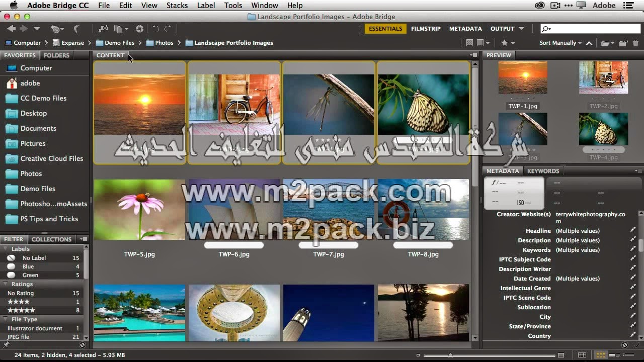This screenshot has width=644, height=362.
Task: Collapse the Labels filter section
Action: 6,249
